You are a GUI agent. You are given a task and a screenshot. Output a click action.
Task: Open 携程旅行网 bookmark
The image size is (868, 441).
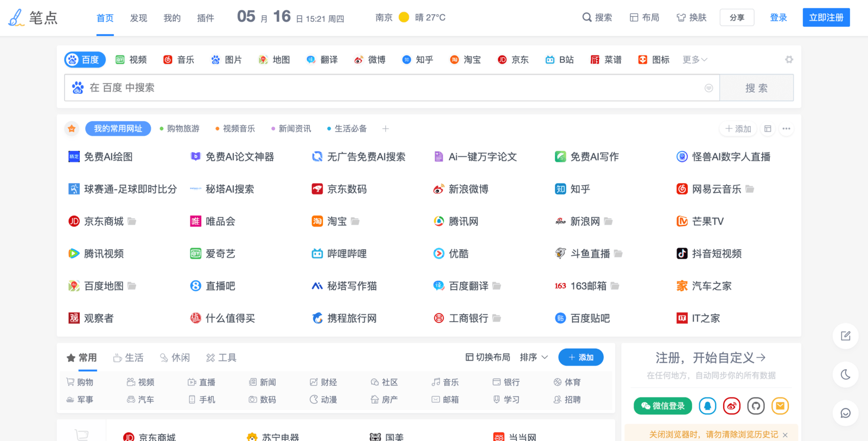click(344, 318)
